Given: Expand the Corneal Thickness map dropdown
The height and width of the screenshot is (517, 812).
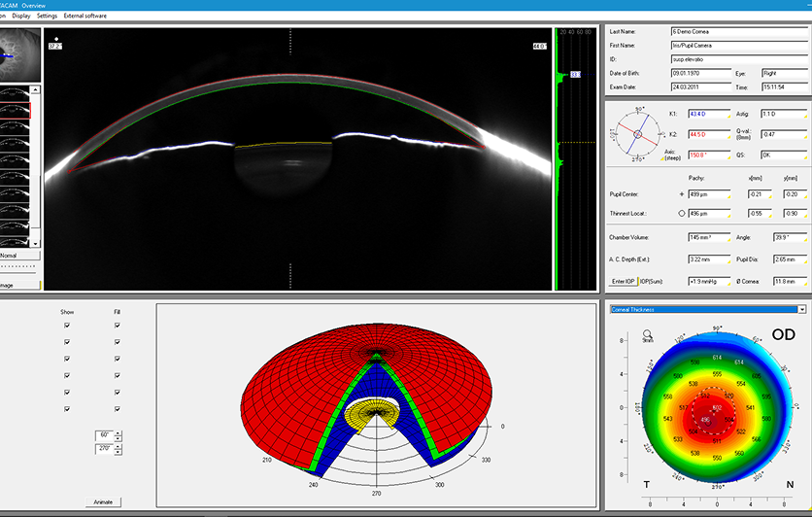Looking at the screenshot, I should pos(801,309).
